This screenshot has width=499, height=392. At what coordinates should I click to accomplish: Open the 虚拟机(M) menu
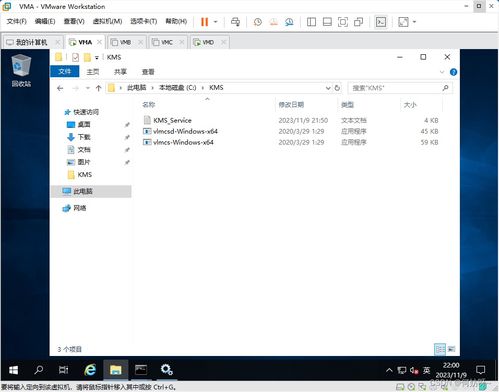pos(107,21)
